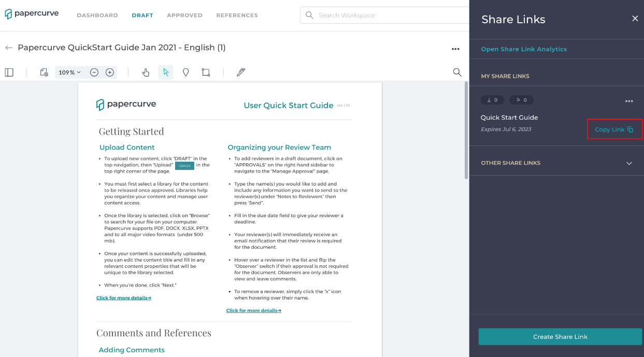Click the views count badge
This screenshot has width=644, height=357.
pos(522,100)
